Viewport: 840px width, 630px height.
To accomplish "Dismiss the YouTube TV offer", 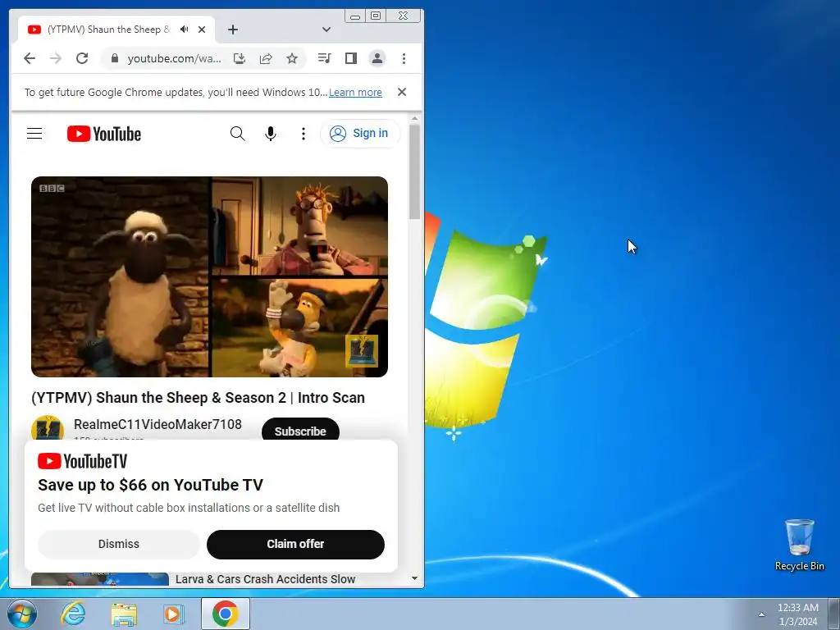I will pos(118,545).
